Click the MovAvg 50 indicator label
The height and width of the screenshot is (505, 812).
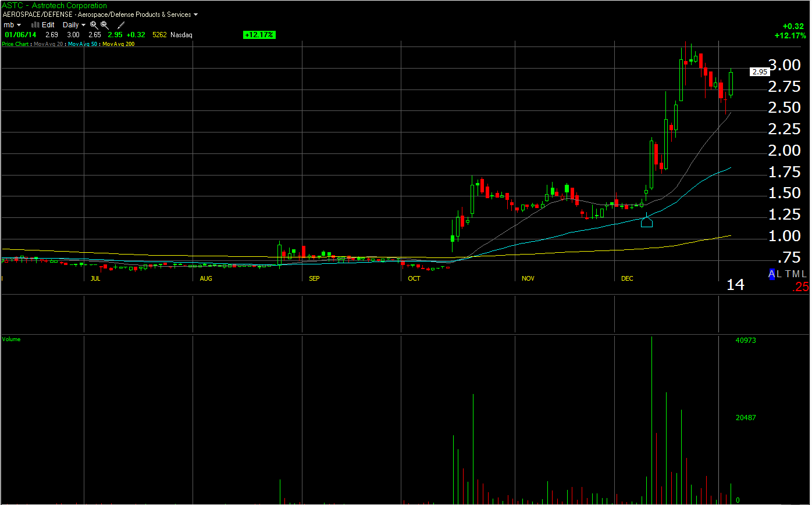(x=83, y=44)
